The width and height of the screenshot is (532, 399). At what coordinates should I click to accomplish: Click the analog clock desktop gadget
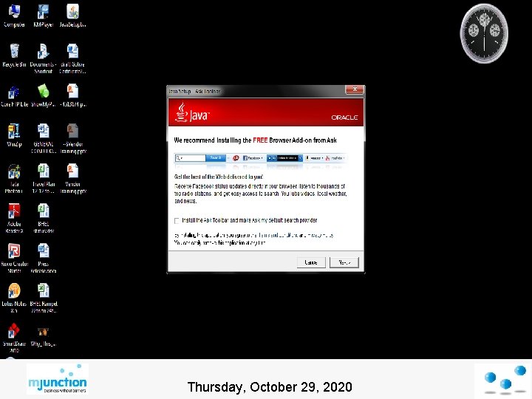click(484, 33)
